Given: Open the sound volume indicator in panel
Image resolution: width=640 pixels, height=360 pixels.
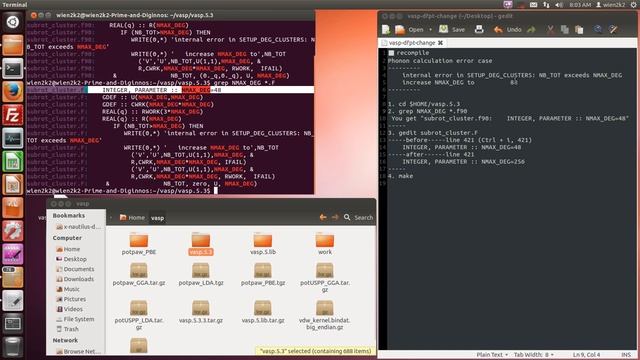Looking at the screenshot, I should 559,5.
